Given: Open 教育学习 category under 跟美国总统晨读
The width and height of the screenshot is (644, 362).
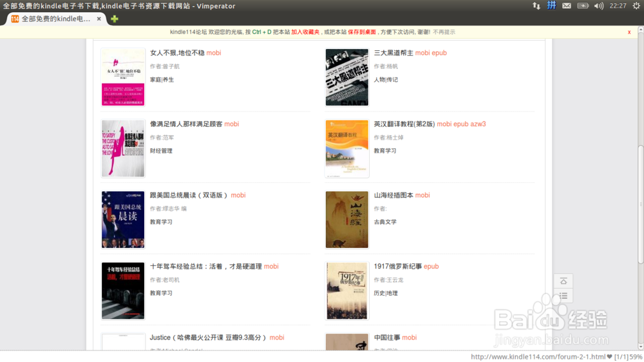Looking at the screenshot, I should (x=161, y=222).
